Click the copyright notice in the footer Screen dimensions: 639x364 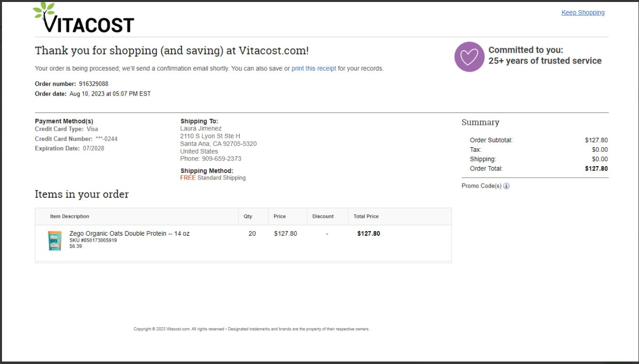[252, 329]
